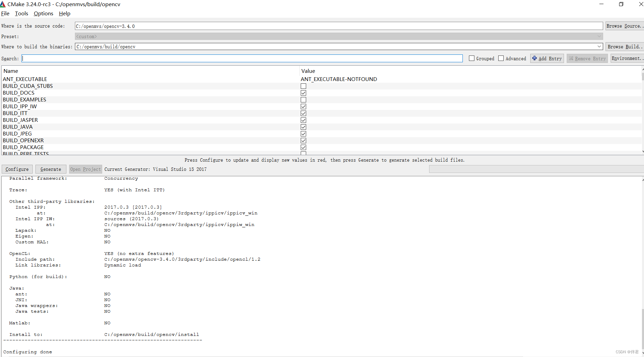
Task: Select the BUILD_JAVA entry name
Action: [x=18, y=127]
